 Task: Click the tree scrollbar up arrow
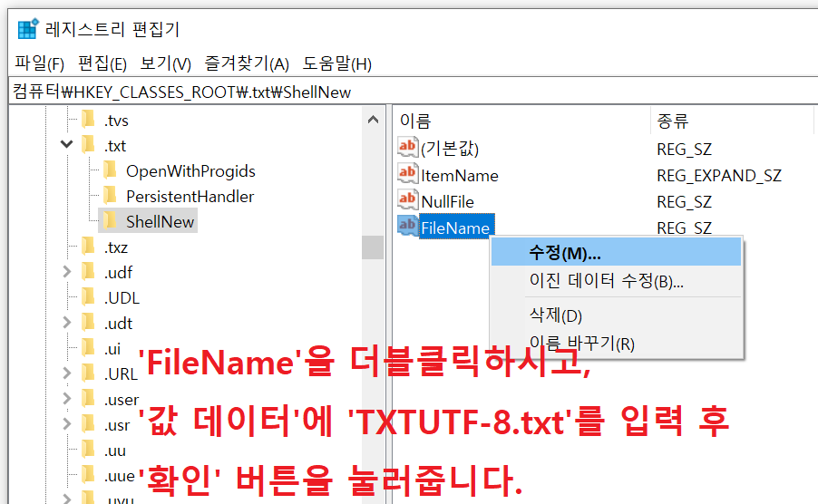click(373, 120)
